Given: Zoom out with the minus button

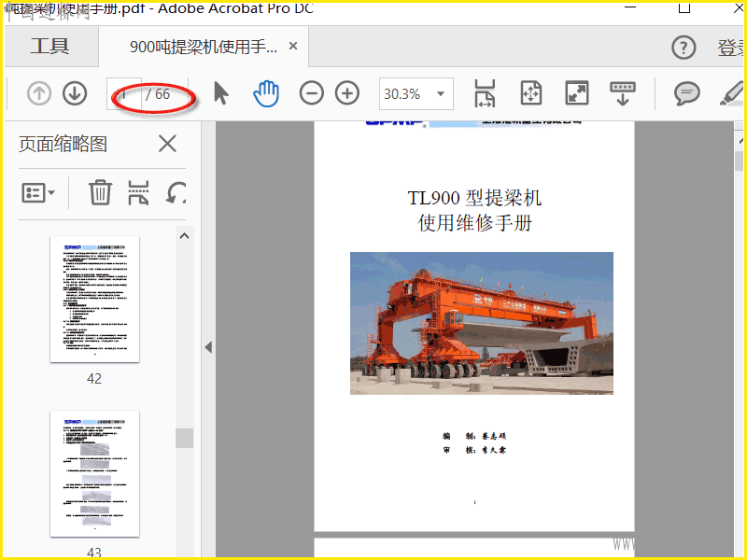Looking at the screenshot, I should tap(312, 92).
